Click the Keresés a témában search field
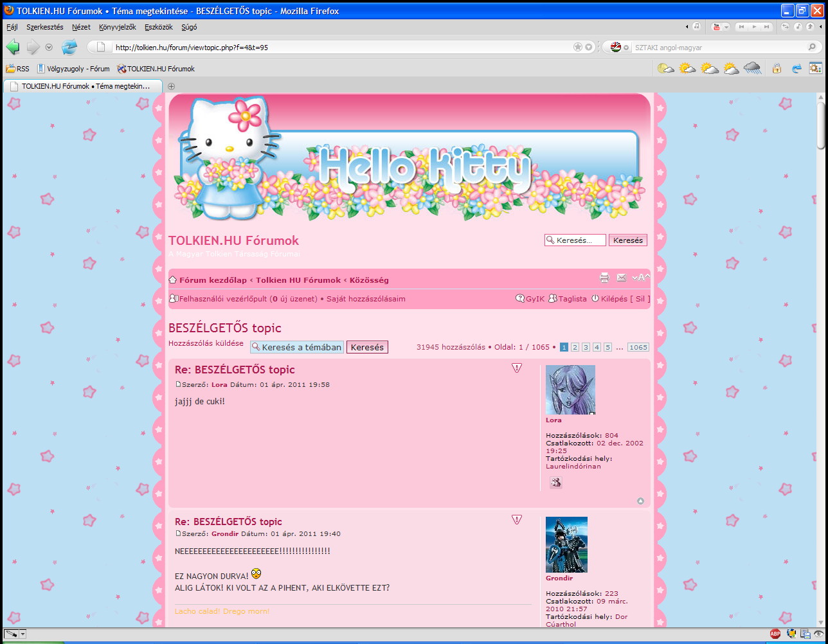The image size is (828, 644). [x=297, y=347]
